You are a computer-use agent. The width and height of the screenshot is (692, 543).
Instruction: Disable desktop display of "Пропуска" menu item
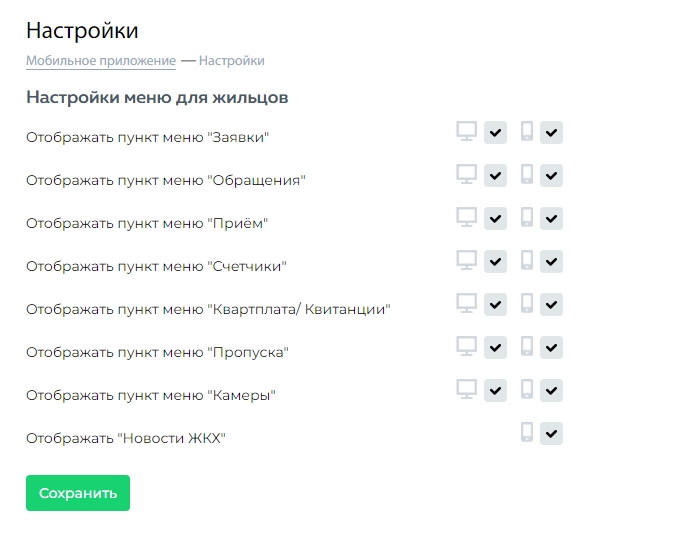[495, 347]
